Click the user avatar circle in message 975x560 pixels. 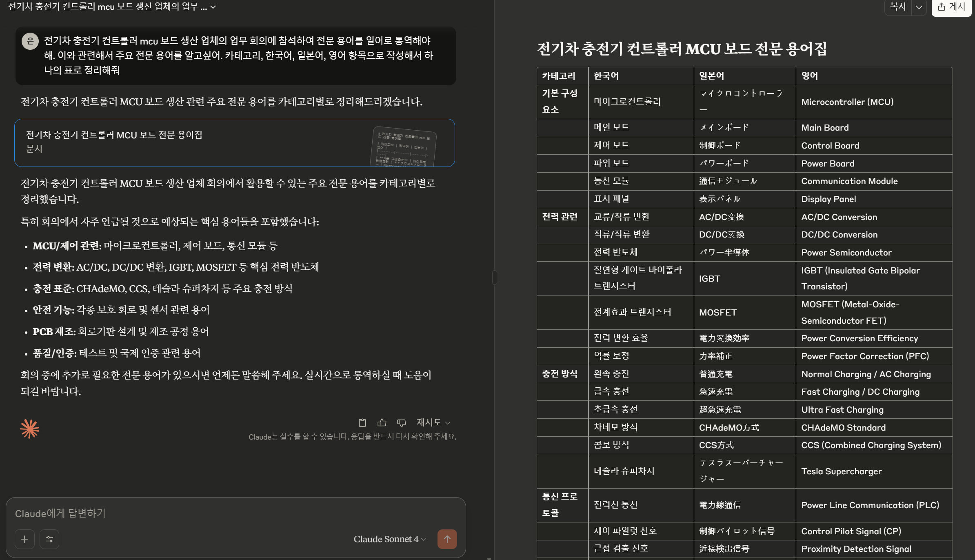(x=30, y=41)
